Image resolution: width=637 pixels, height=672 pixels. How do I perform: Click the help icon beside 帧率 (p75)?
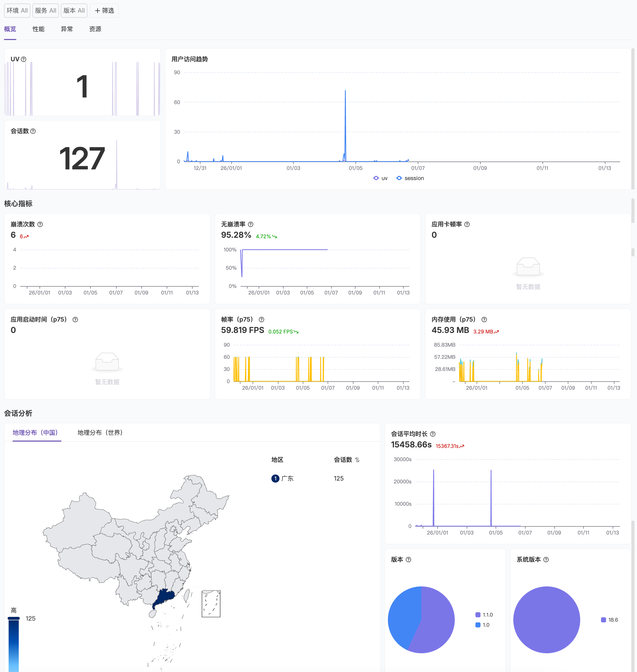click(x=261, y=319)
